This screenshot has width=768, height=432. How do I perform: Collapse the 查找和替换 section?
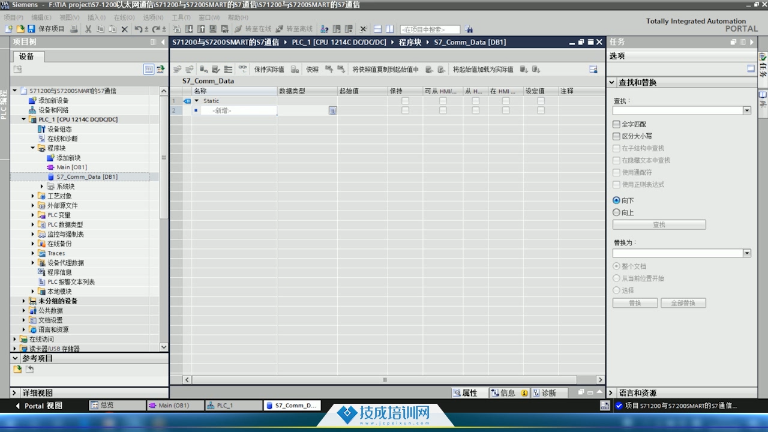pos(612,83)
